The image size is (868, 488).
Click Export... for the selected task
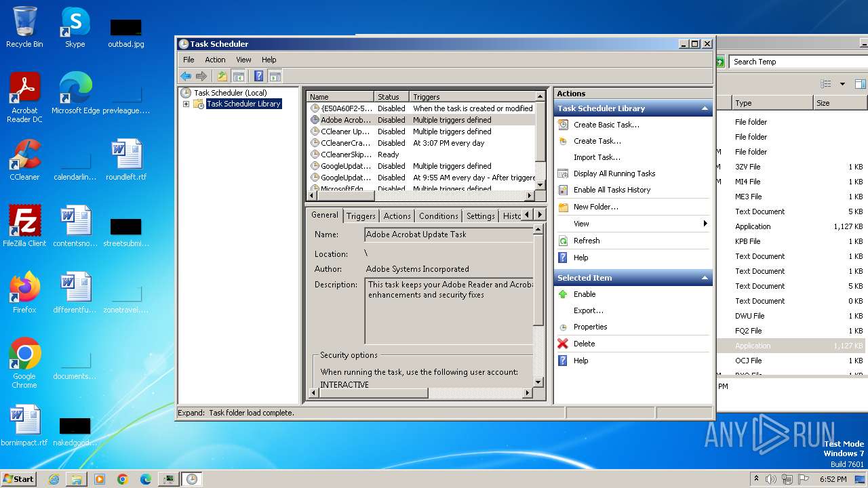coord(588,310)
